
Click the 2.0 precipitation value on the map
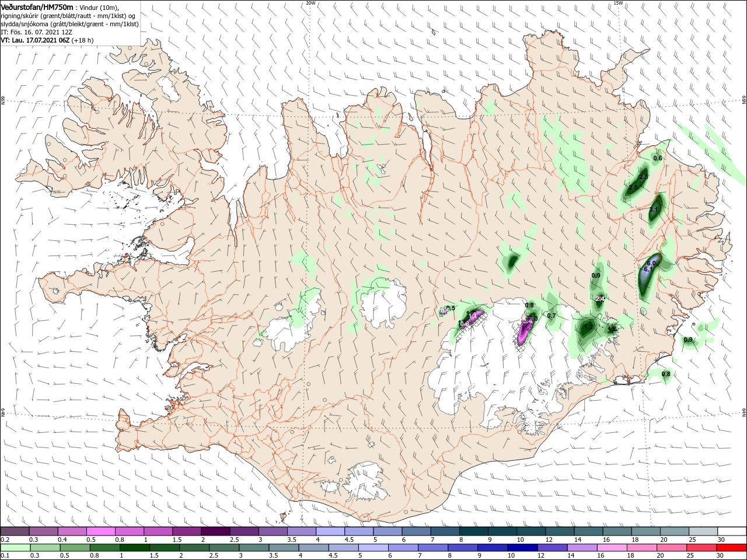(633, 187)
